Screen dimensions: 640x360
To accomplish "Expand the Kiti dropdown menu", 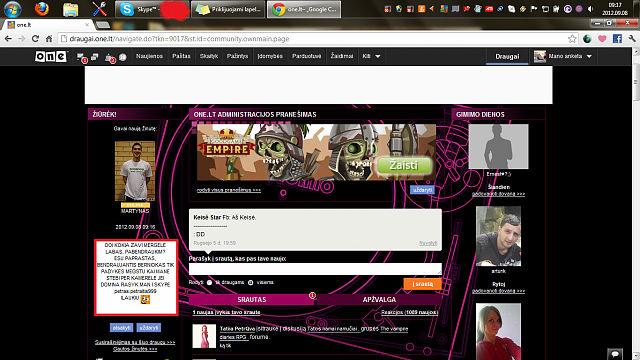I will point(371,56).
